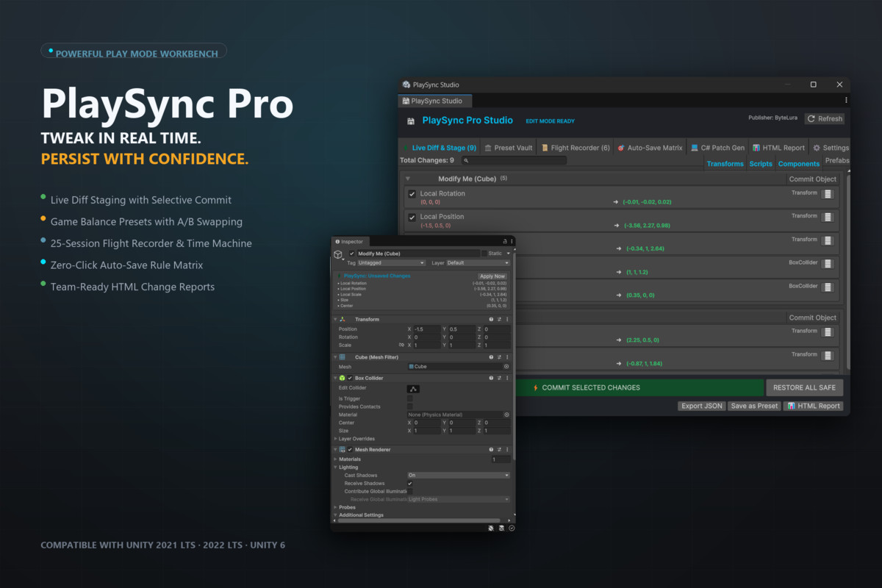Open the Flight Recorder (6) tab
882x588 pixels.
click(576, 148)
